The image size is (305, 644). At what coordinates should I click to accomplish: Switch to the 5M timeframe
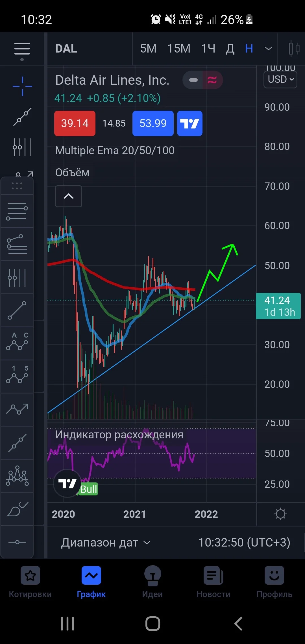(x=148, y=49)
